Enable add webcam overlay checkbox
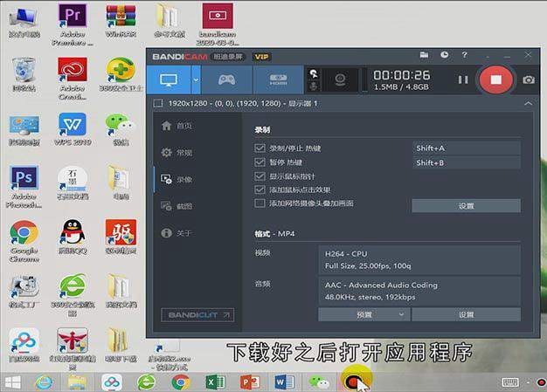Screen dimensions: 547x392 point(260,203)
